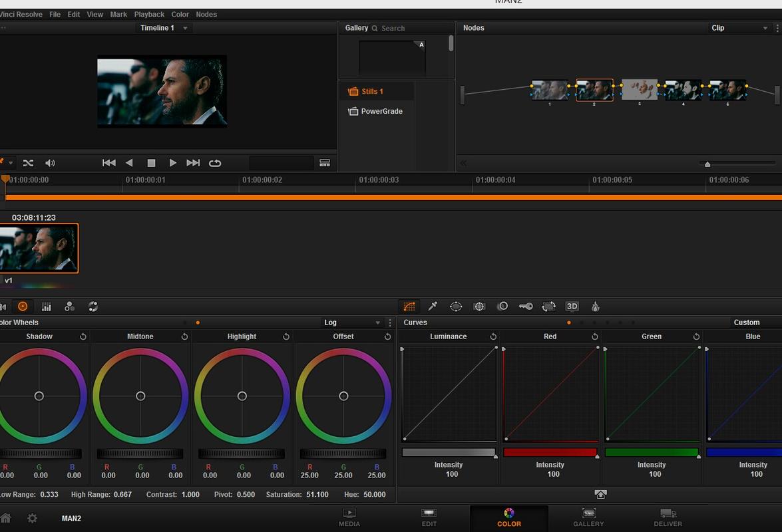Viewport: 782px width, 532px height.
Task: Open the Log color wheels mode dropdown
Action: pyautogui.click(x=377, y=323)
